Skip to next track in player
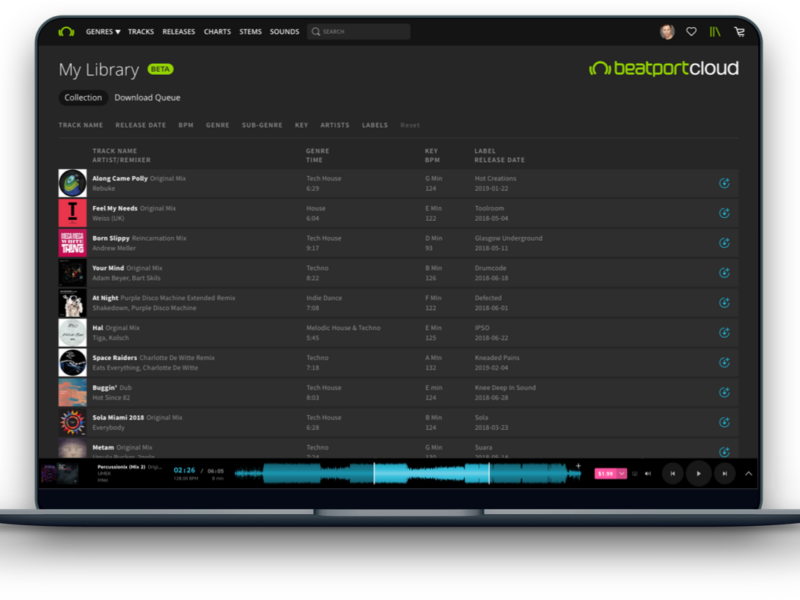The image size is (800, 600). [x=724, y=473]
